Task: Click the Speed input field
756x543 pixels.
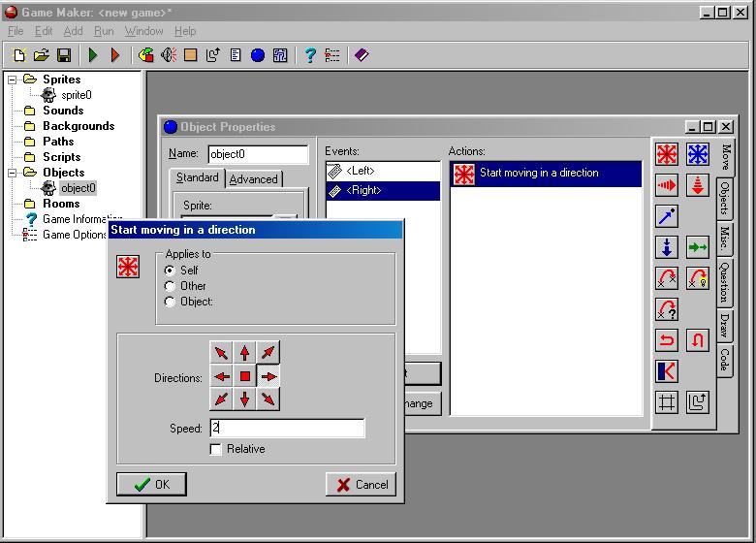Action: pos(286,428)
